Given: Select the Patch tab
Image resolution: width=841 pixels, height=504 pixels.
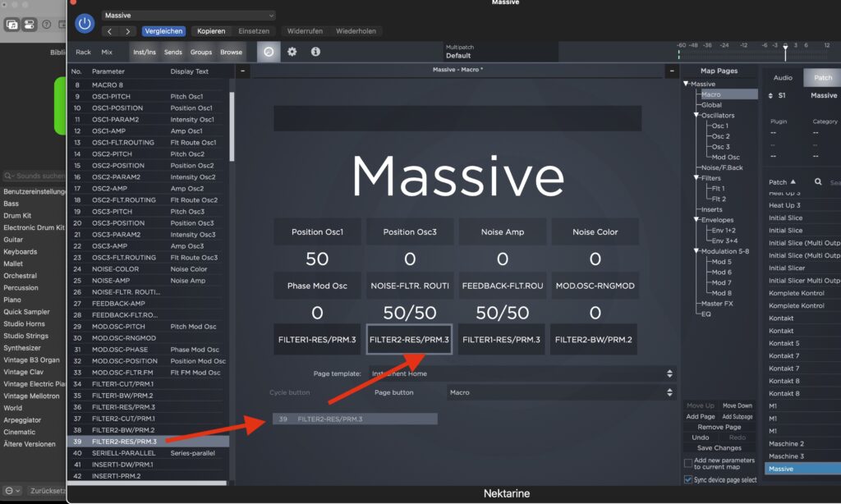Looking at the screenshot, I should (823, 78).
